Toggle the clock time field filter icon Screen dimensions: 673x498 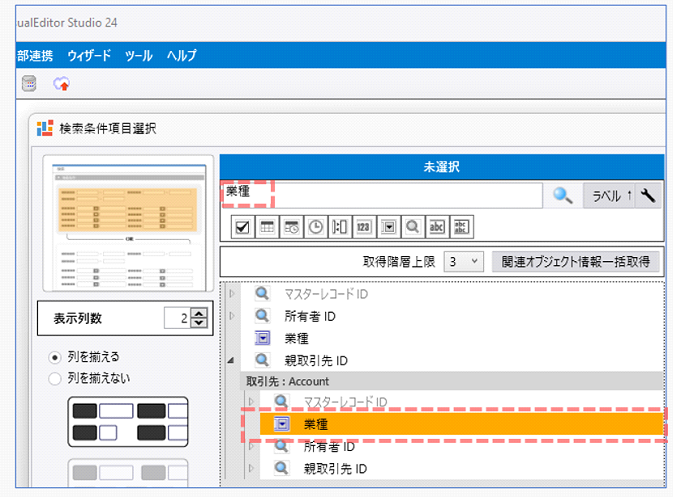tap(316, 227)
